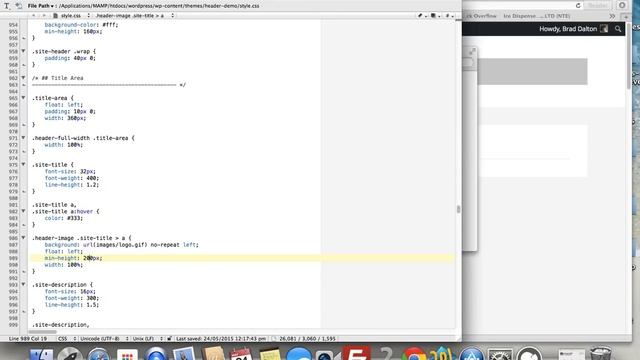Go to previous document arrow
This screenshot has width=640, height=360.
coord(33,16)
